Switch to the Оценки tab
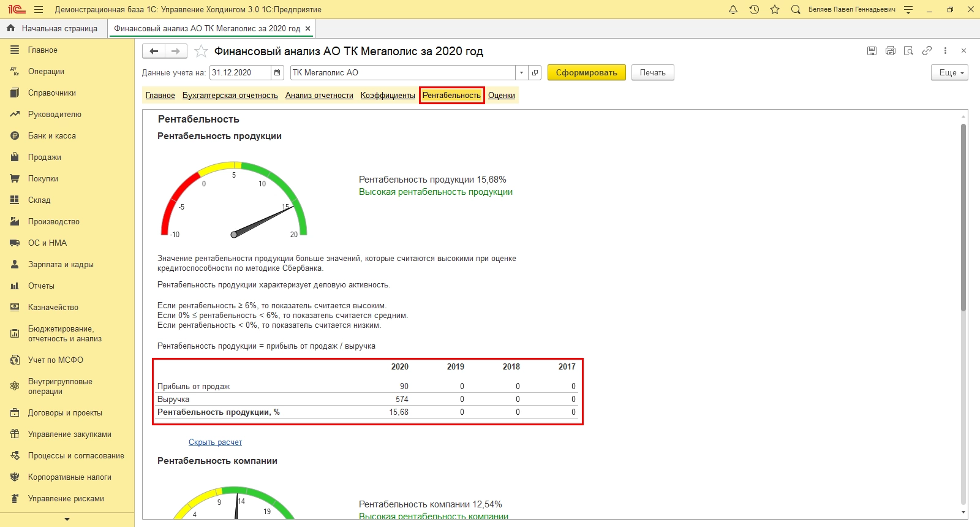Screen dimensions: 980x527 tap(502, 96)
